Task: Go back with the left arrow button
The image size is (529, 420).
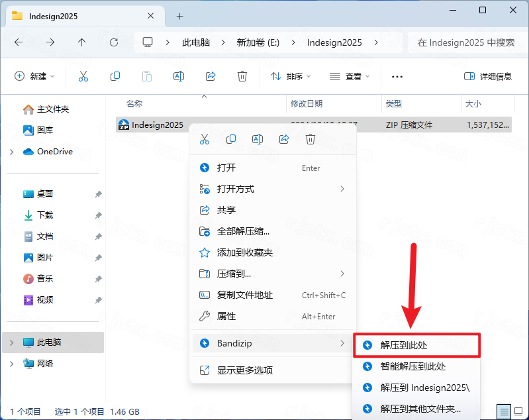Action: pos(19,42)
